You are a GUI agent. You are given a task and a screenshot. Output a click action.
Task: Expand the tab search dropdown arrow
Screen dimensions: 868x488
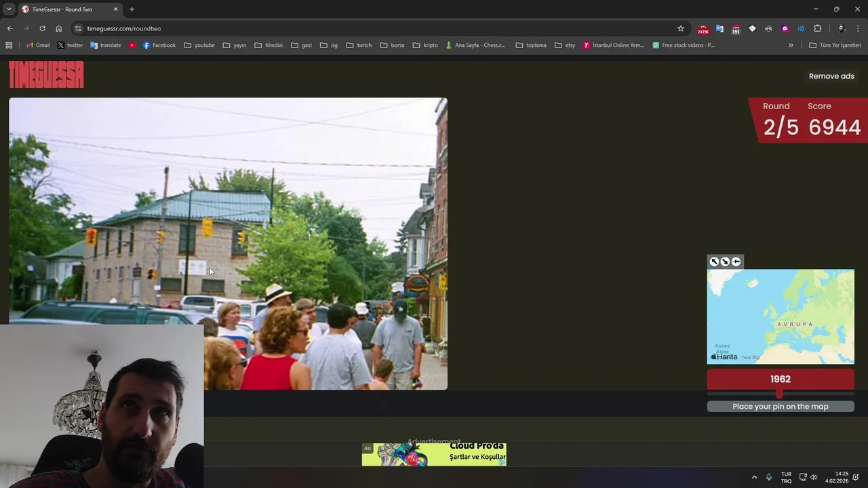tap(9, 9)
